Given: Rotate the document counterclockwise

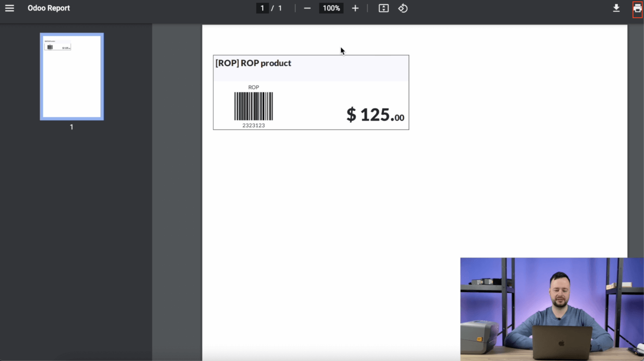Looking at the screenshot, I should (403, 8).
